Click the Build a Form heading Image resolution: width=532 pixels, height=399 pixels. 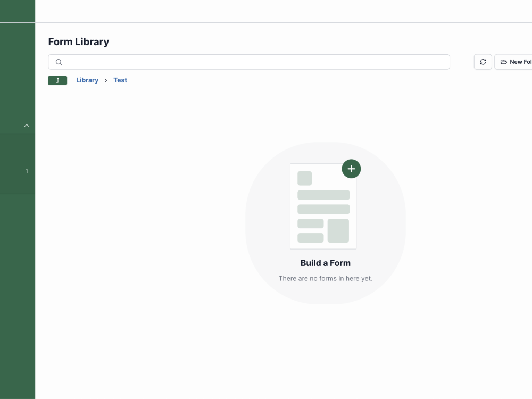326,263
